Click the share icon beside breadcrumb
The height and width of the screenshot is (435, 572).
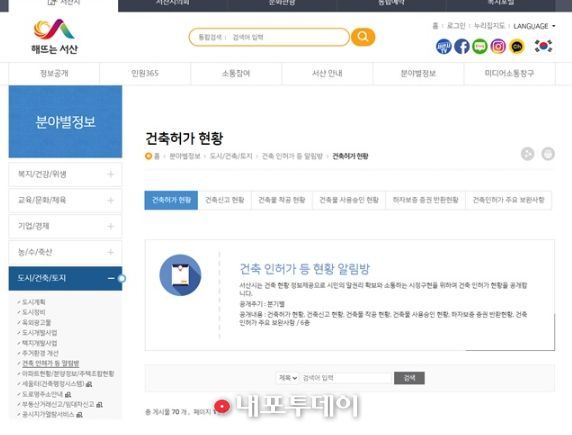click(527, 154)
